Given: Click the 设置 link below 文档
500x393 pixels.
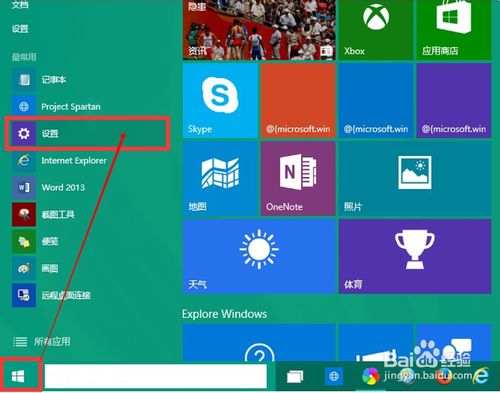Looking at the screenshot, I should pos(20,29).
